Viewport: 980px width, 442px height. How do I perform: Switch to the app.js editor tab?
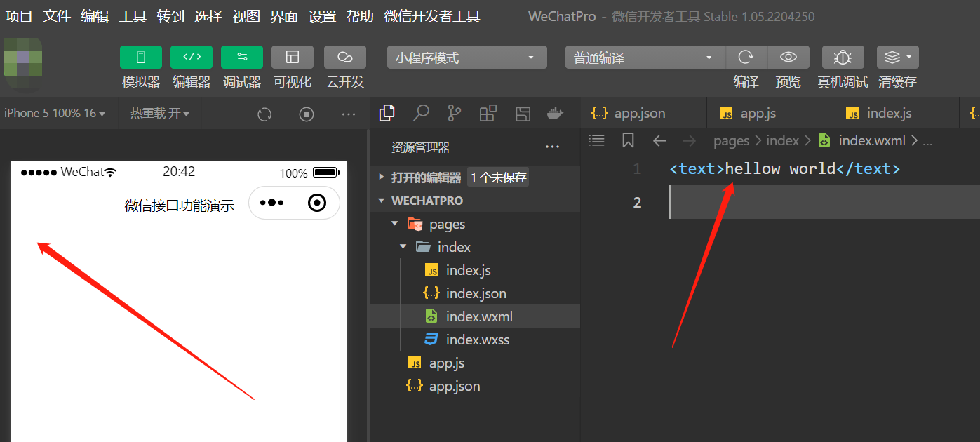coord(770,113)
